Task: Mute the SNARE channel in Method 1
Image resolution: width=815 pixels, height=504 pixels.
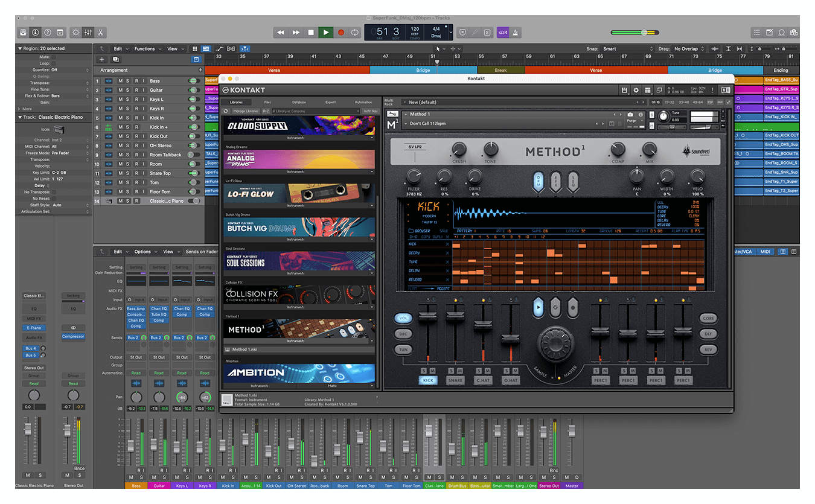Action: click(x=461, y=371)
